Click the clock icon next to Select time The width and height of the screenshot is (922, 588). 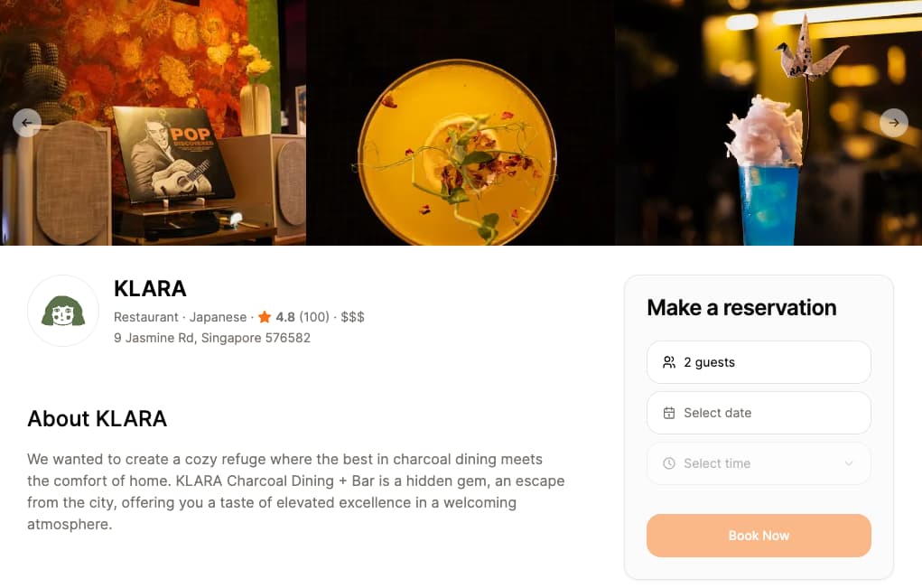click(x=668, y=462)
